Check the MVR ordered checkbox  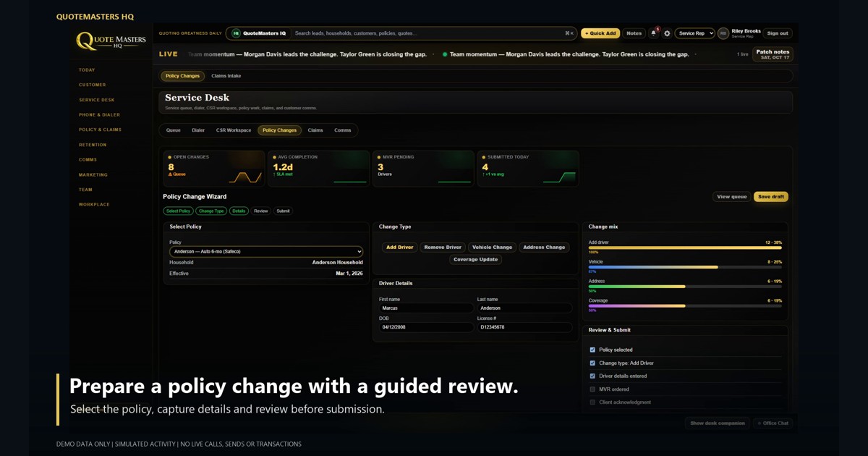592,389
